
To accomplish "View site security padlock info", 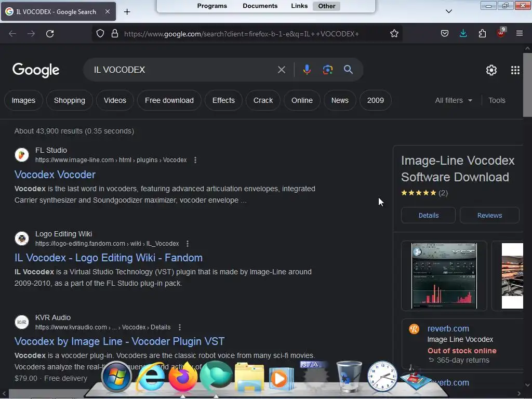I will pyautogui.click(x=115, y=34).
